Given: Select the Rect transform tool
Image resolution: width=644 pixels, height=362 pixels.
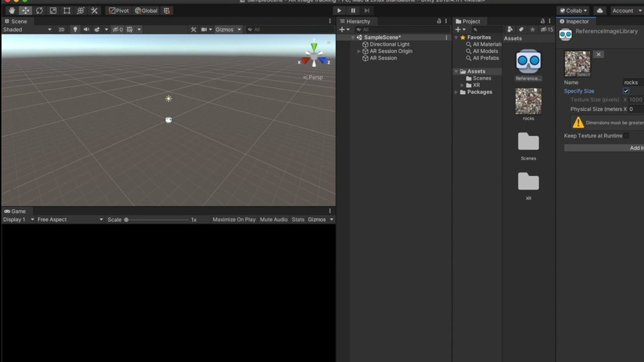Looking at the screenshot, I should pos(66,11).
